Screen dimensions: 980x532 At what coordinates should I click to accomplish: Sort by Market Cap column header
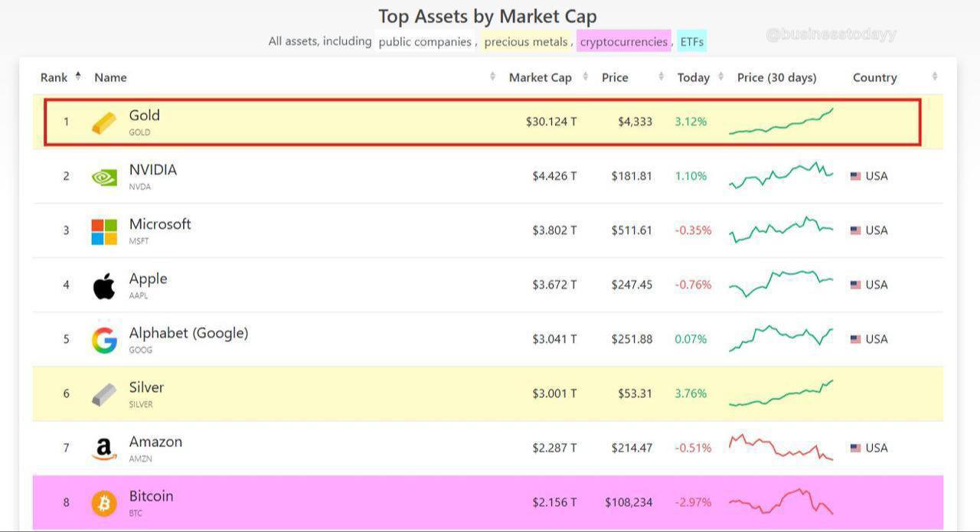click(x=540, y=77)
